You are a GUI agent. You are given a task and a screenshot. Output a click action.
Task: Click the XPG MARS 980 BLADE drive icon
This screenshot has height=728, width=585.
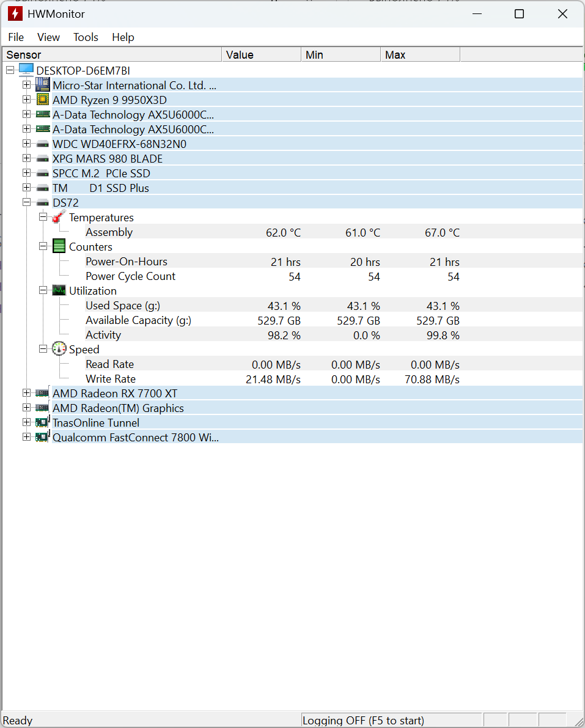pos(43,159)
